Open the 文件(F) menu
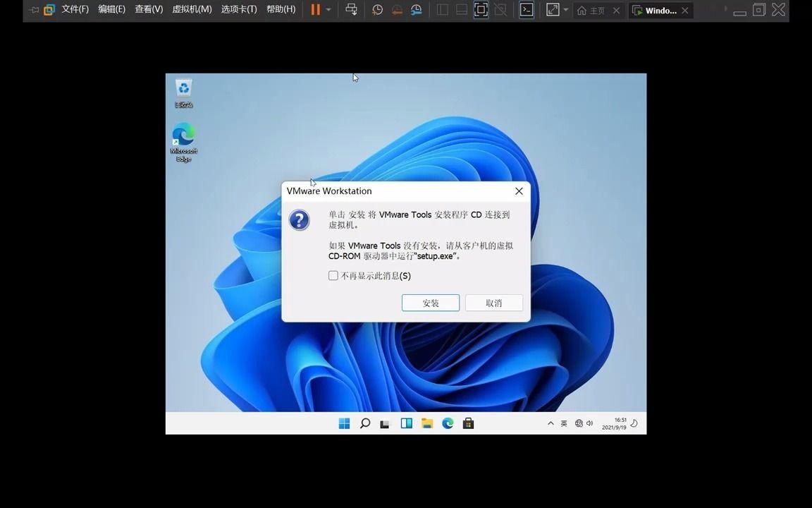The image size is (812, 508). pyautogui.click(x=75, y=9)
